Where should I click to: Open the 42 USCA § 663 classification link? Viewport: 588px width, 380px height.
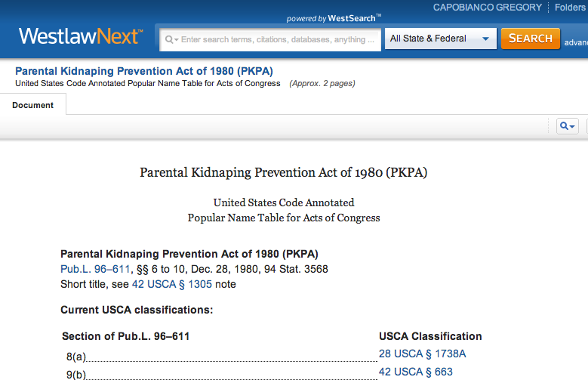415,372
